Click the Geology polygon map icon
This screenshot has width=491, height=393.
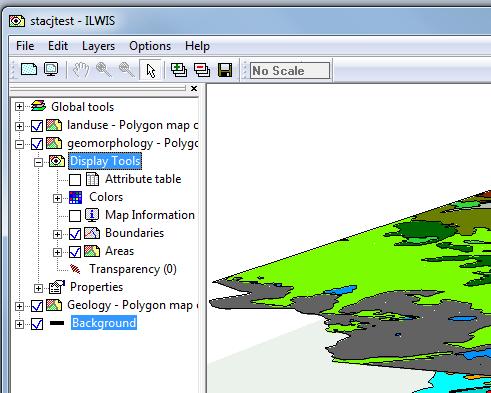click(54, 305)
